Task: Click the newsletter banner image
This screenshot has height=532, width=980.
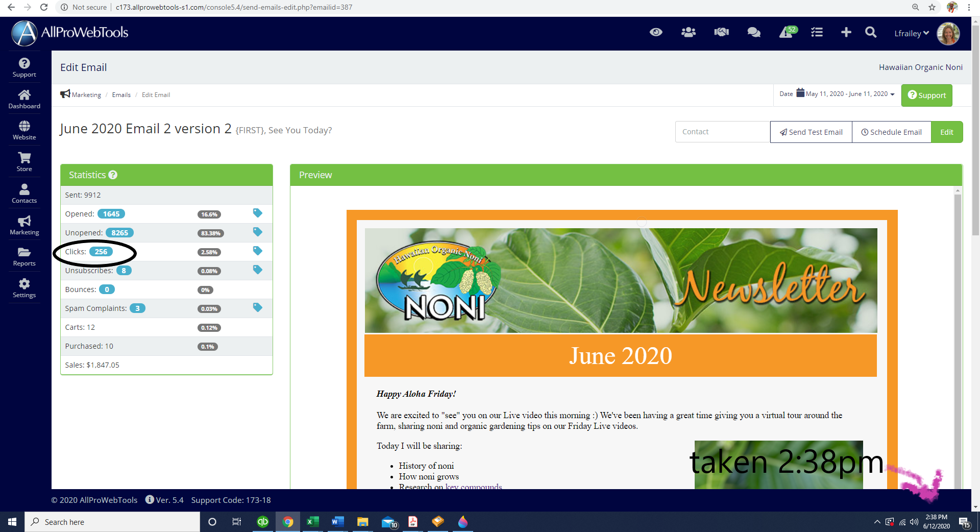Action: [x=621, y=280]
